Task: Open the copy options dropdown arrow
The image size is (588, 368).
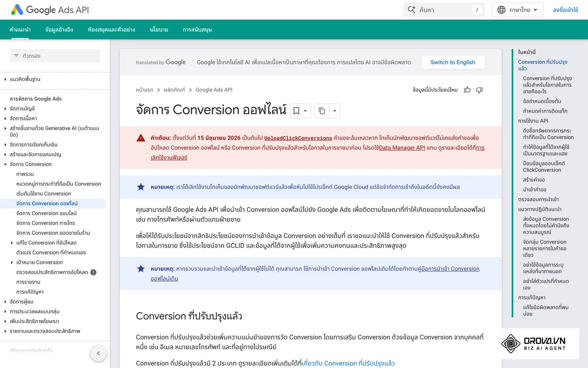Action: [x=335, y=111]
